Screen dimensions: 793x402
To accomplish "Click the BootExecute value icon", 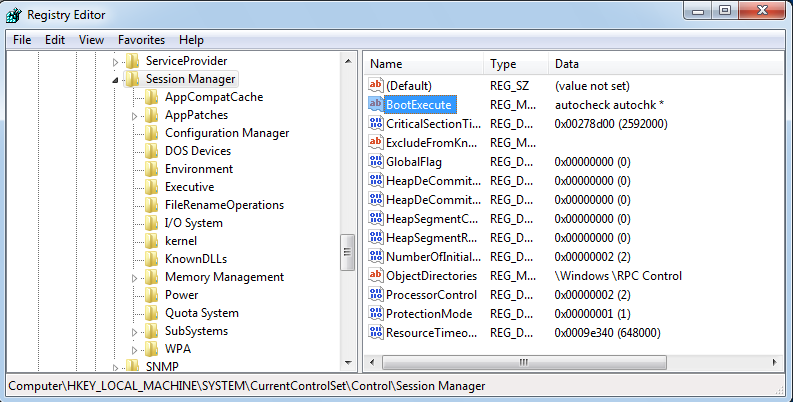I will [376, 105].
